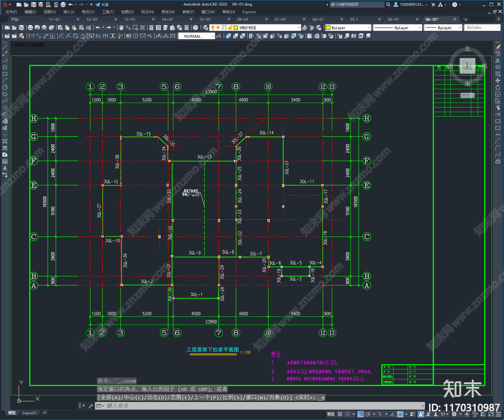
Task: Switch to the Layout1 tab
Action: click(29, 413)
